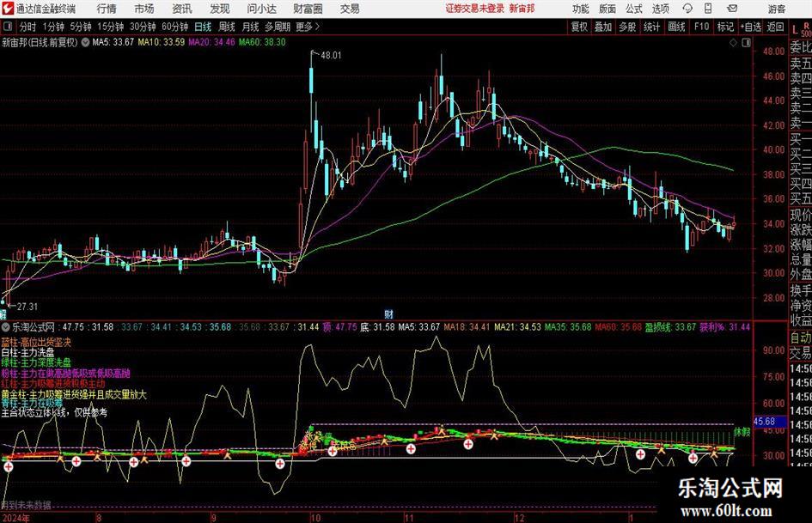Toggle the left panel icon beside 分时

(7, 27)
